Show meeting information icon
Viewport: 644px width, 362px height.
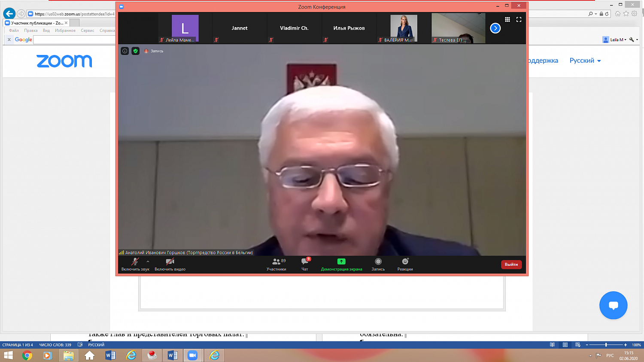(125, 51)
